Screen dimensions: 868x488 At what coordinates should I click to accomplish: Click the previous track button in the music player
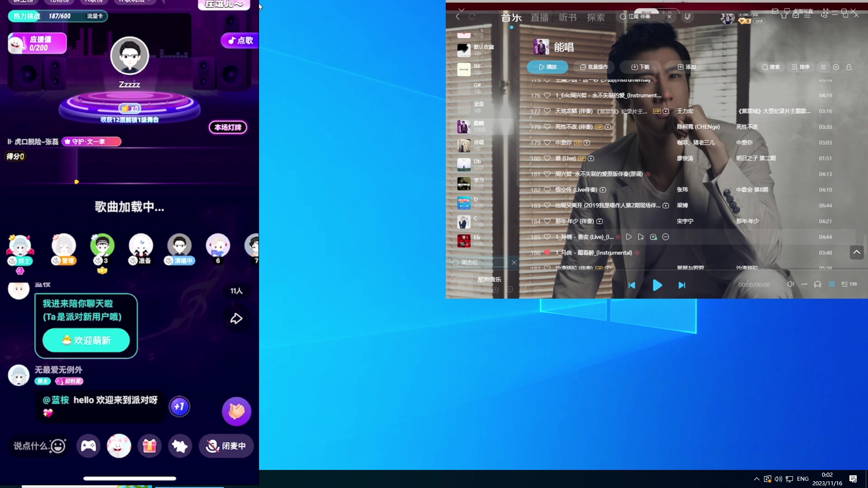tap(632, 285)
